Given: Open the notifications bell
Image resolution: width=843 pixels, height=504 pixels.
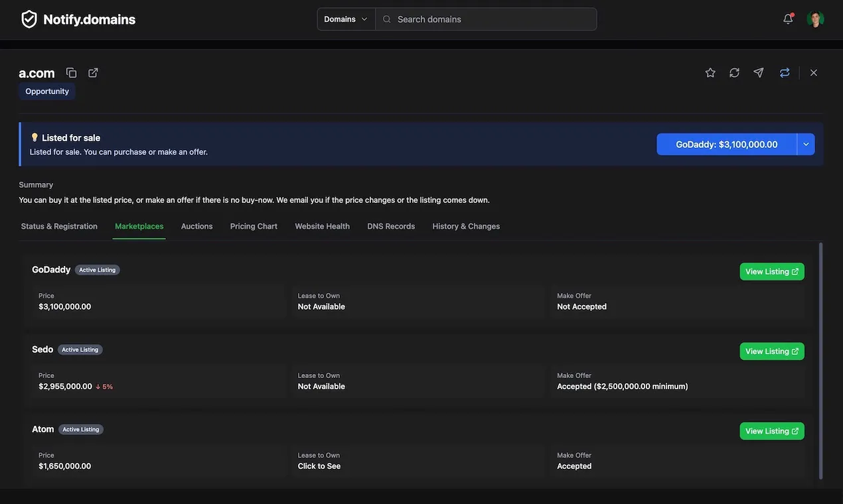Looking at the screenshot, I should tap(788, 19).
